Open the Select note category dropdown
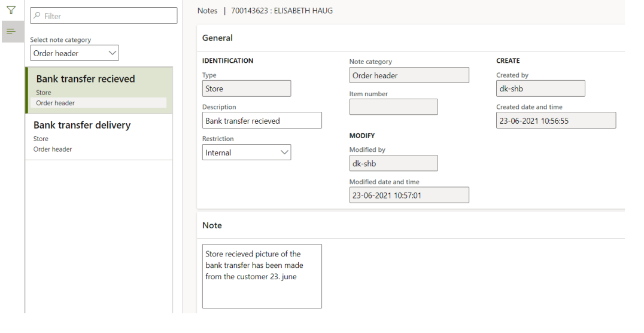Viewport: 644px width, 333px height. (x=74, y=53)
